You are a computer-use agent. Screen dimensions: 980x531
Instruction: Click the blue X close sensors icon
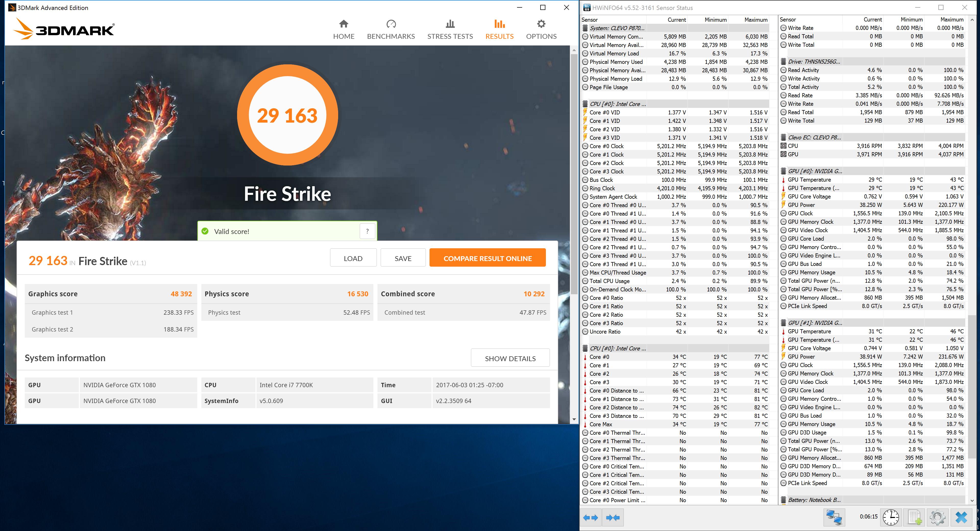click(x=961, y=518)
